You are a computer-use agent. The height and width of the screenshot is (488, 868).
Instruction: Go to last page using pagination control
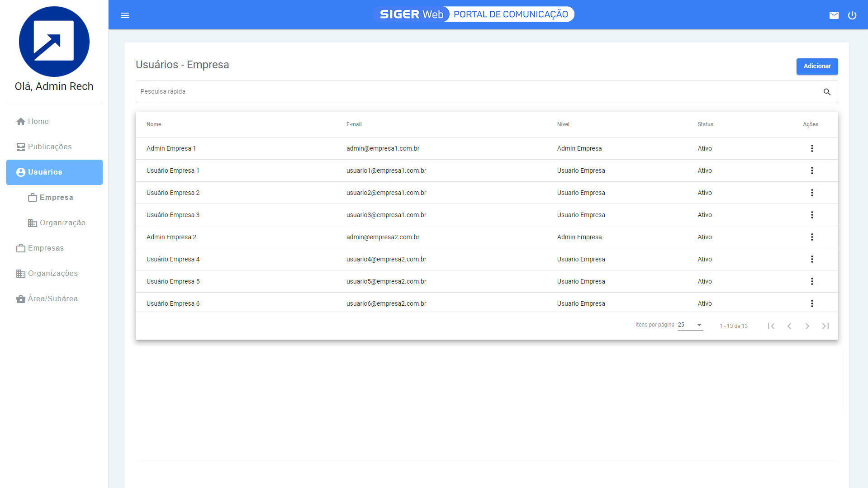[825, 326]
